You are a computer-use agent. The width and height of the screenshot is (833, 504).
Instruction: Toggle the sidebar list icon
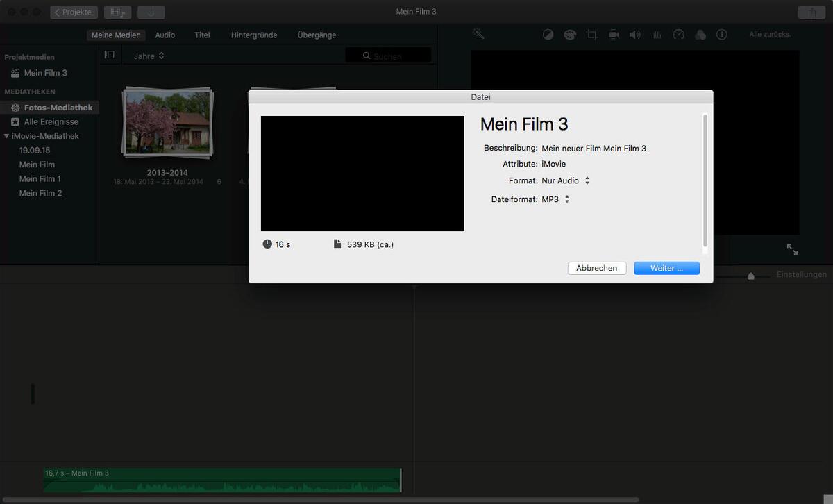109,55
